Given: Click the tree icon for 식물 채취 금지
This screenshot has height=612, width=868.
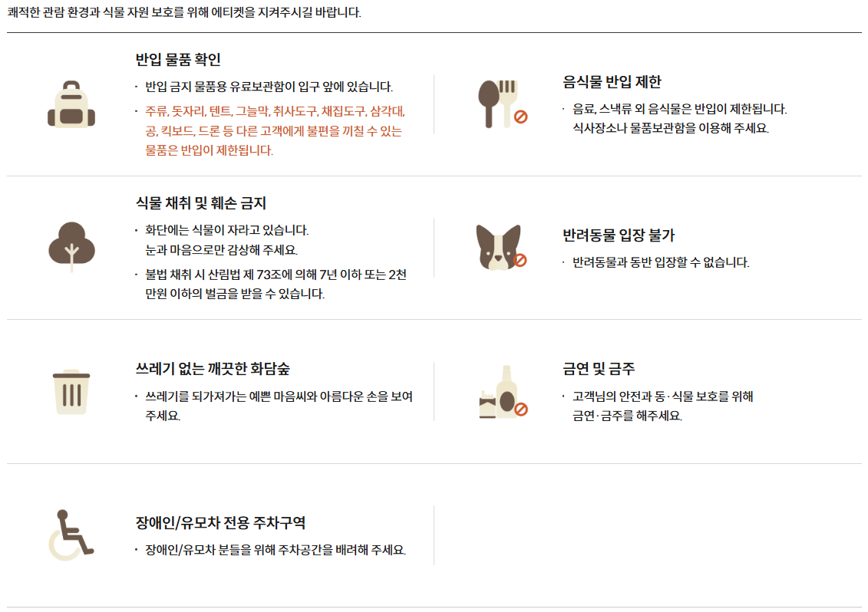Looking at the screenshot, I should click(x=71, y=247).
